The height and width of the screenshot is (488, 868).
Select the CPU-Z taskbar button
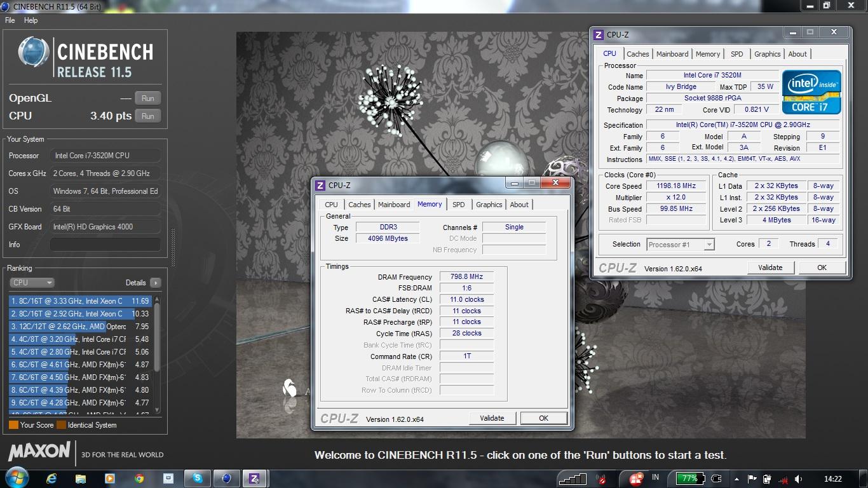click(x=255, y=478)
